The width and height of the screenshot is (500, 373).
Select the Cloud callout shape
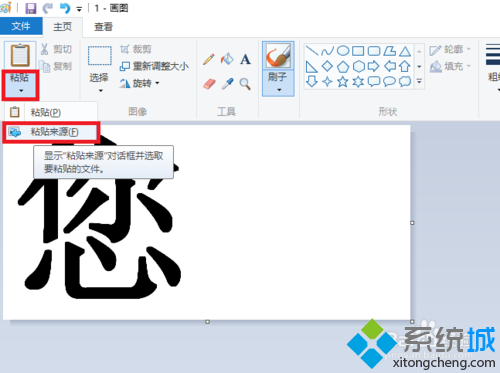pyautogui.click(x=405, y=82)
